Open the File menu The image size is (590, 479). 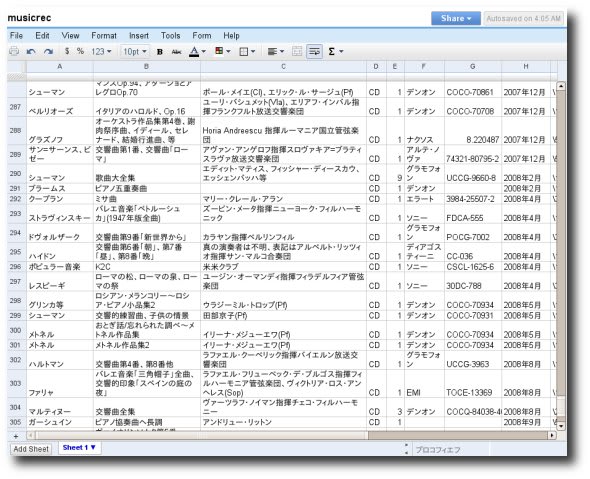point(16,35)
